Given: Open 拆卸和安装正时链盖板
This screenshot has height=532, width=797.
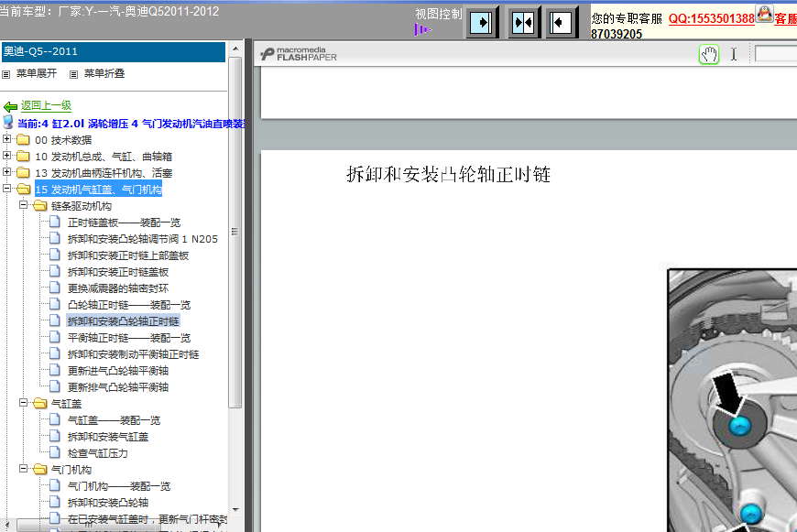Looking at the screenshot, I should coord(118,272).
